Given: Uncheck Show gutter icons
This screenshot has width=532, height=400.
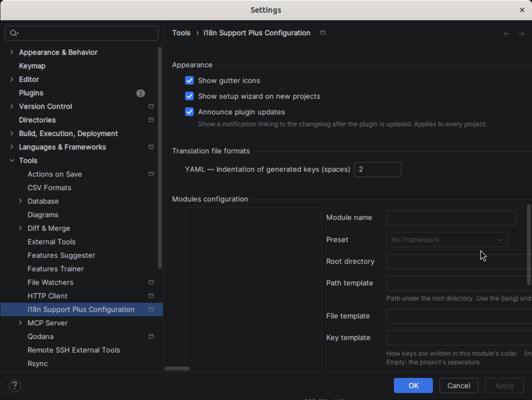Looking at the screenshot, I should (x=189, y=81).
